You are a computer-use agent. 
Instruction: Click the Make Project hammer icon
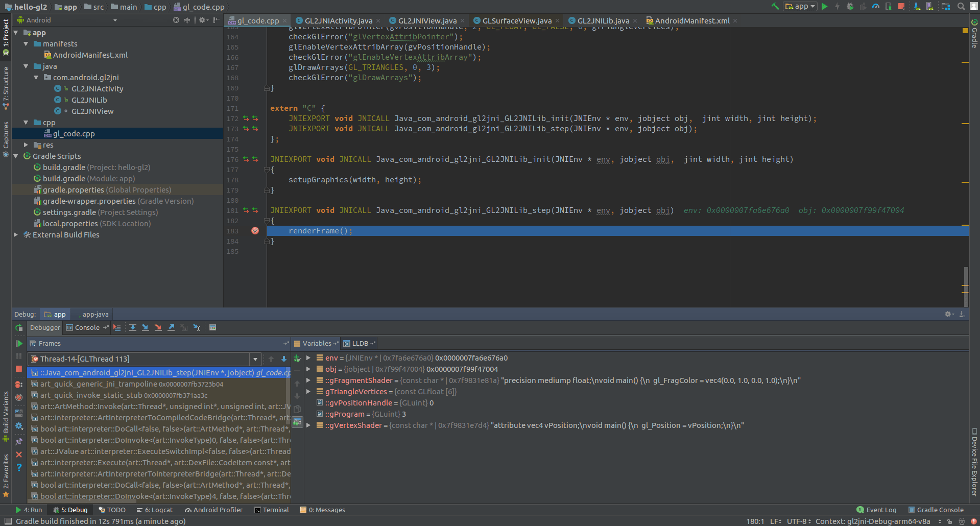coord(775,7)
